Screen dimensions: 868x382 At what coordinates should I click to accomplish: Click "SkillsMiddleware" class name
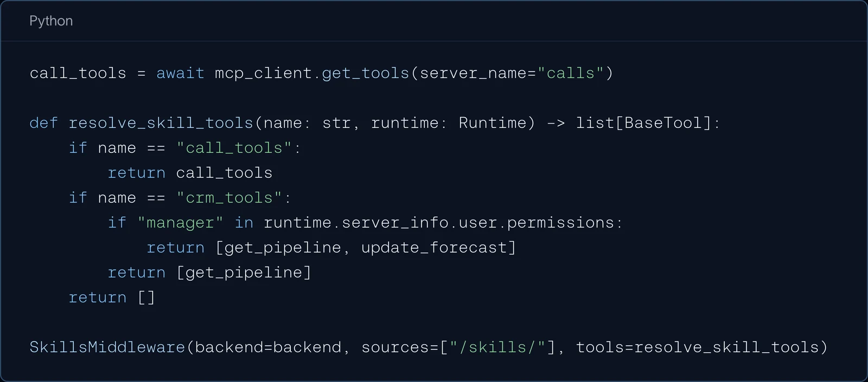pos(107,347)
